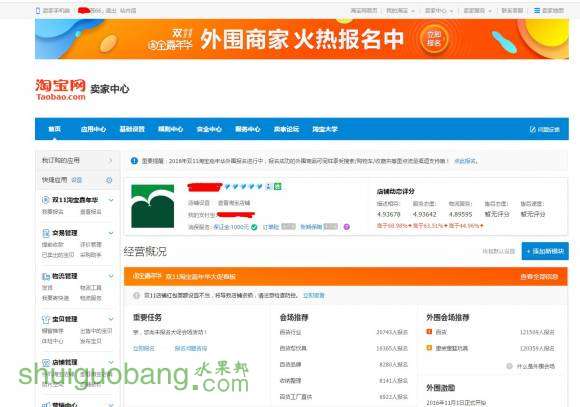
Task: Open the 首页 tab in blue navigation bar
Action: click(54, 129)
